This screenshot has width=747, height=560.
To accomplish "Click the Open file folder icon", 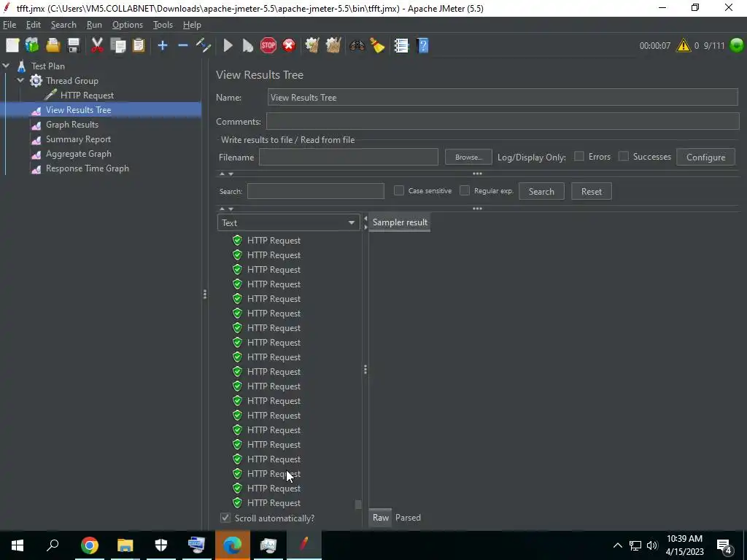I will tap(53, 45).
